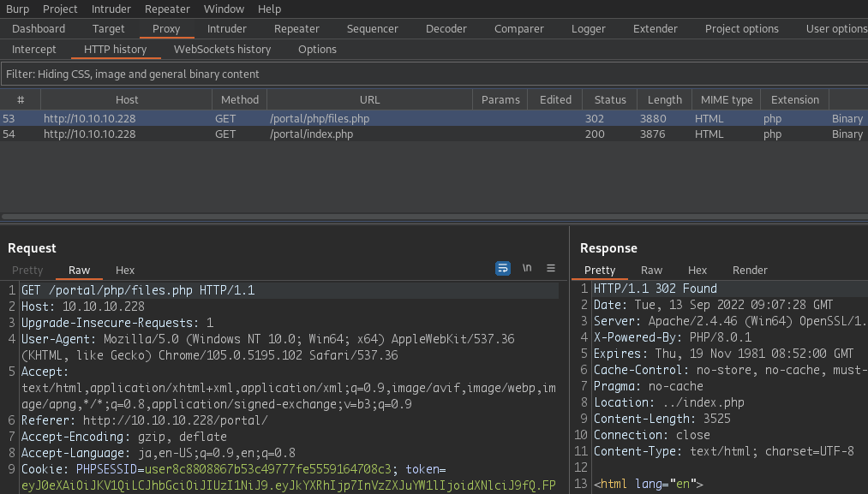Switch the response panel to Render view
This screenshot has width=868, height=494.
pyautogui.click(x=749, y=270)
